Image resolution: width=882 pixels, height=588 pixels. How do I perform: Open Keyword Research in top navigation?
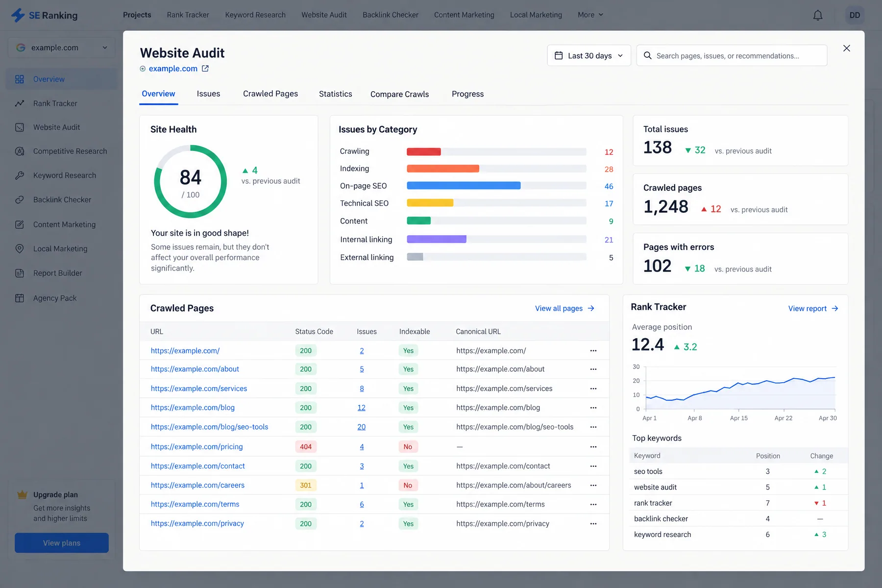(255, 15)
